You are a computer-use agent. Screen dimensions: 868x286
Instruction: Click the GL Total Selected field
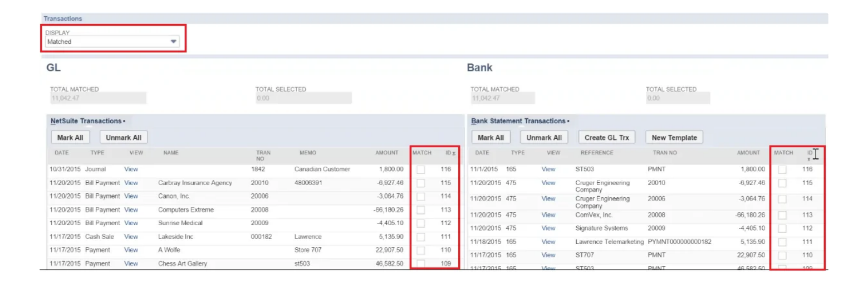(303, 98)
